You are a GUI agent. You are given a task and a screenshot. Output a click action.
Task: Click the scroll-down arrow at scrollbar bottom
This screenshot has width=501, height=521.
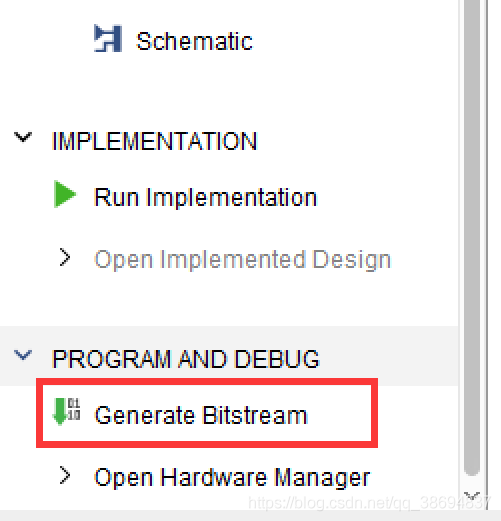472,496
